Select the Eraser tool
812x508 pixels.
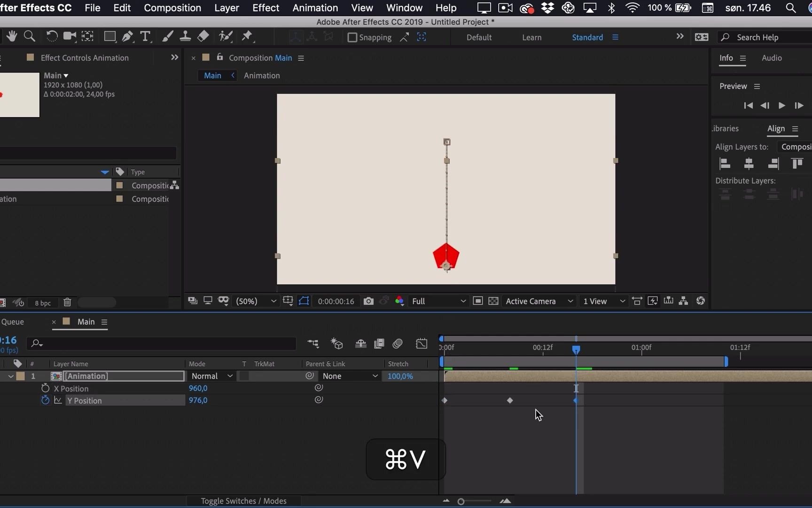click(x=203, y=37)
